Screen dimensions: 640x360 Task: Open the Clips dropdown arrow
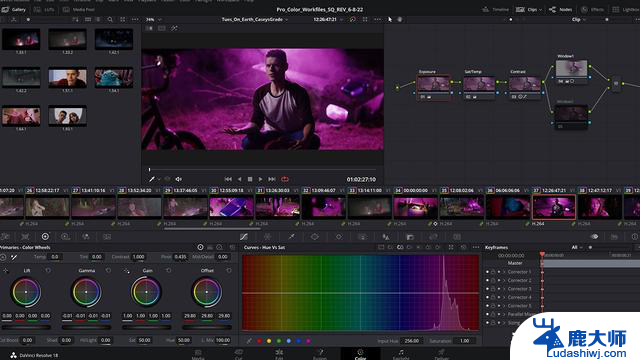(540, 9)
